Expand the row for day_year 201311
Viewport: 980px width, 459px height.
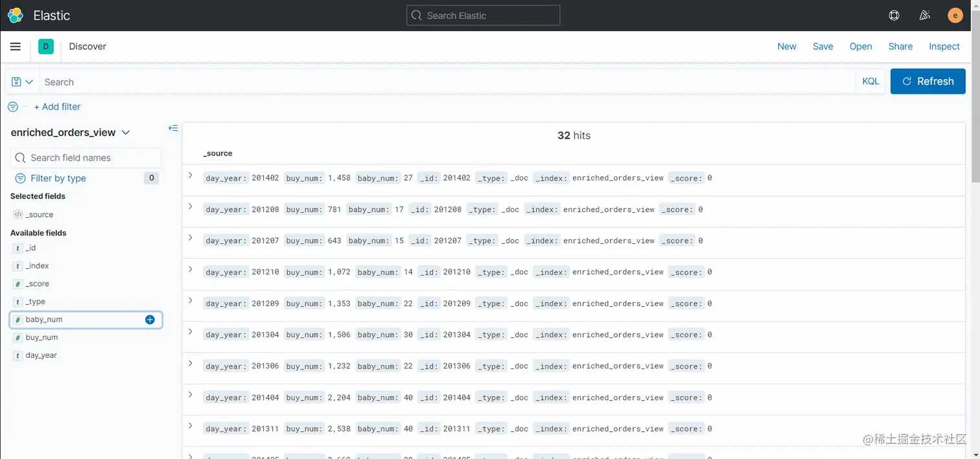191,425
